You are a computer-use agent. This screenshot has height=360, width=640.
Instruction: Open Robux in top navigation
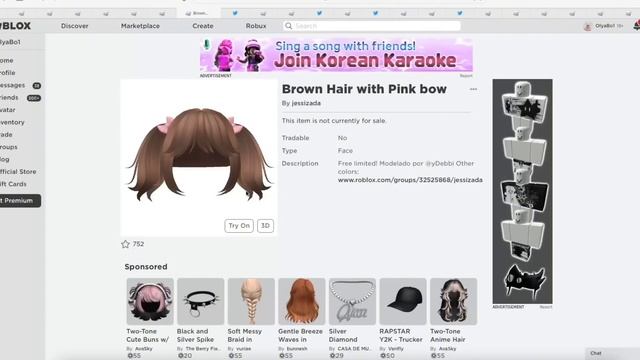256,26
